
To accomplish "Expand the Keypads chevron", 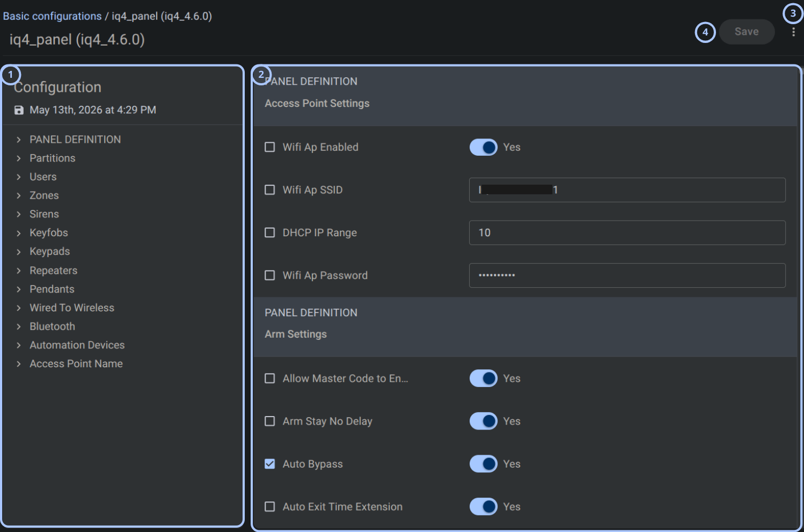I will coord(19,252).
